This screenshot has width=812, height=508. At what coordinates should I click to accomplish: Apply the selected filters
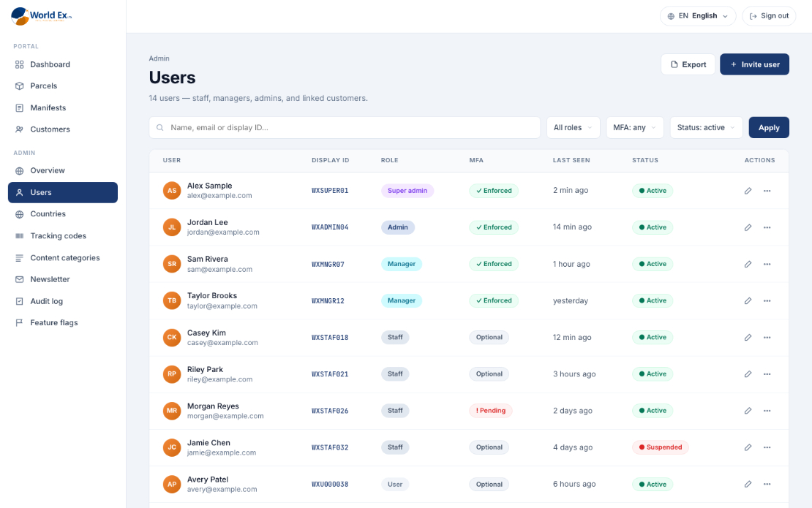tap(769, 128)
